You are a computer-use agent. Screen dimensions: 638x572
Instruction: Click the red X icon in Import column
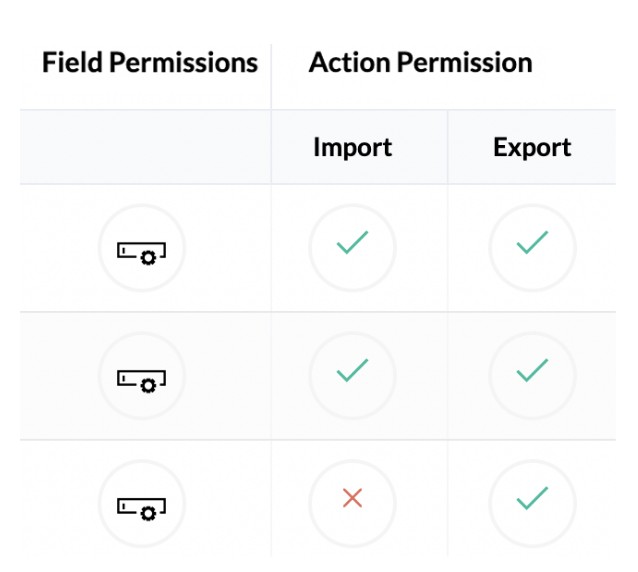352,498
